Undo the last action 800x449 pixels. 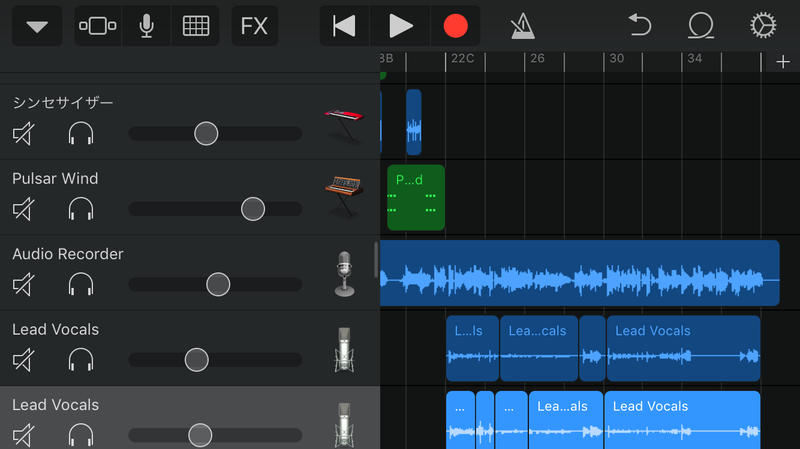coord(640,25)
